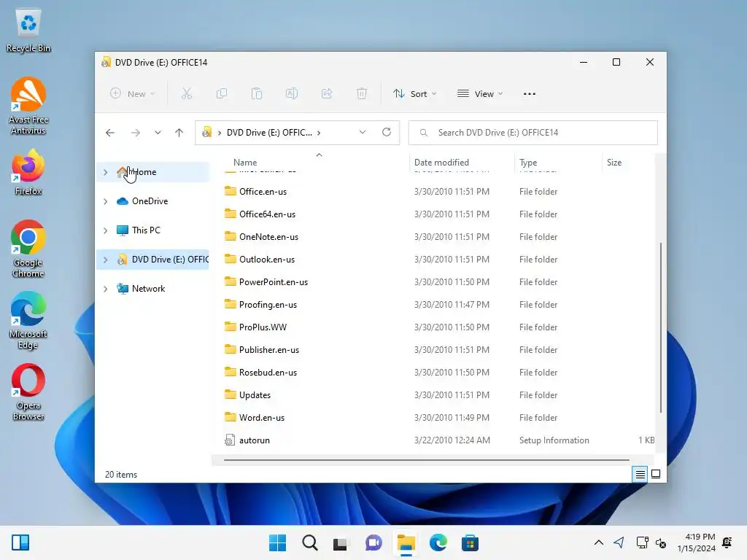Screen dimensions: 747x560
Task: Open Microsoft Store on the taskbar
Action: click(x=470, y=542)
